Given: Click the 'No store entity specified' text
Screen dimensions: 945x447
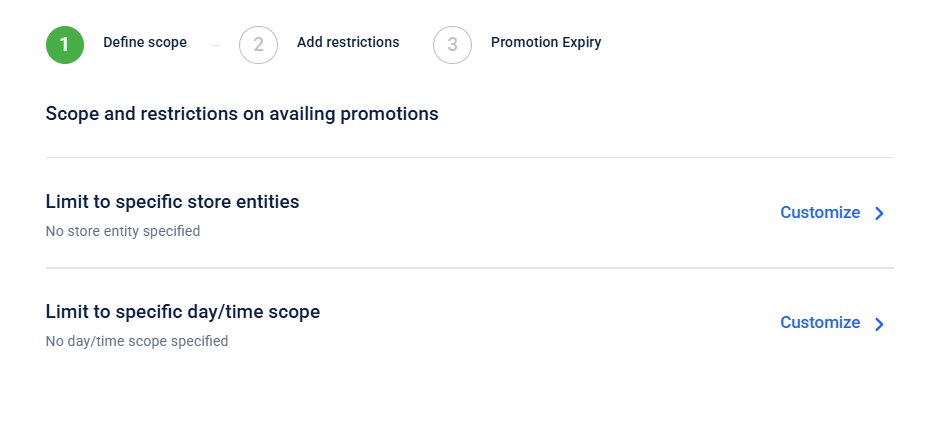Looking at the screenshot, I should click(x=123, y=231).
